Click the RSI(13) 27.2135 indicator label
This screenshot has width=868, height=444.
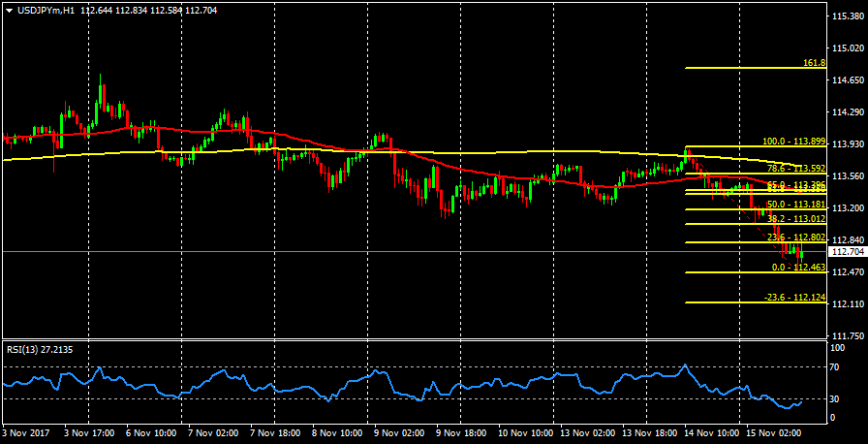(39, 350)
